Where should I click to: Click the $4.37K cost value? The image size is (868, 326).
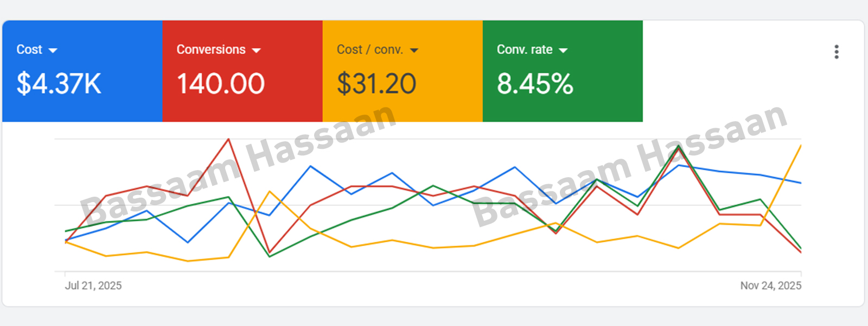(59, 84)
